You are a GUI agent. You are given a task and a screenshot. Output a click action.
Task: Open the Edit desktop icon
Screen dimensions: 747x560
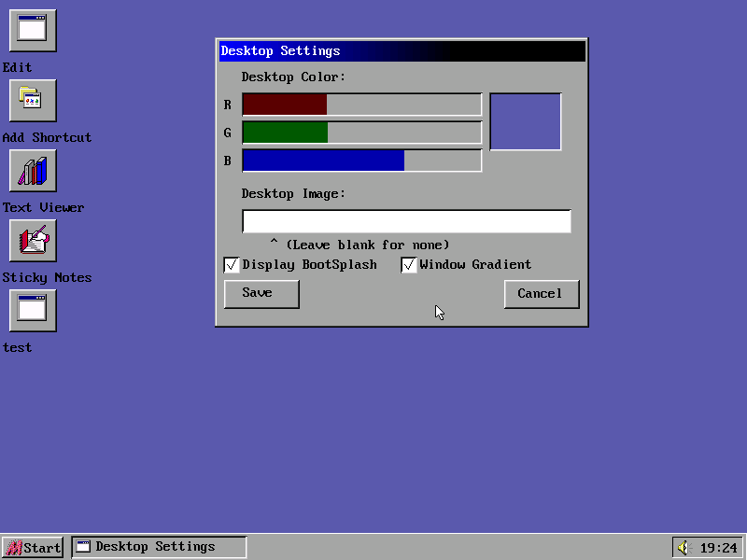pyautogui.click(x=33, y=30)
